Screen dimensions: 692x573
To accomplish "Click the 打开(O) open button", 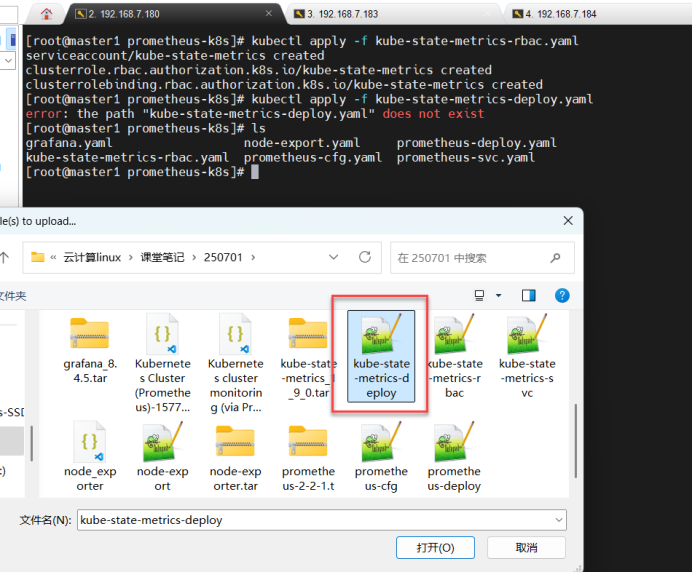I will (434, 548).
